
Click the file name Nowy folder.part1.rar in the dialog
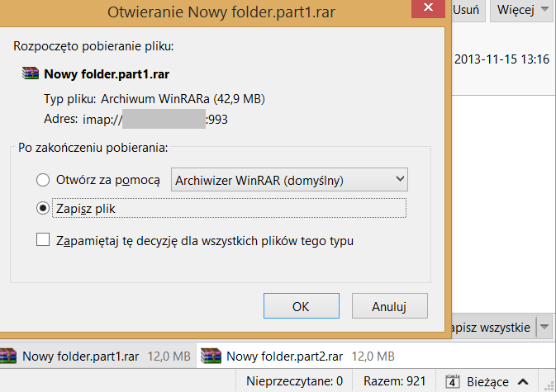[107, 74]
